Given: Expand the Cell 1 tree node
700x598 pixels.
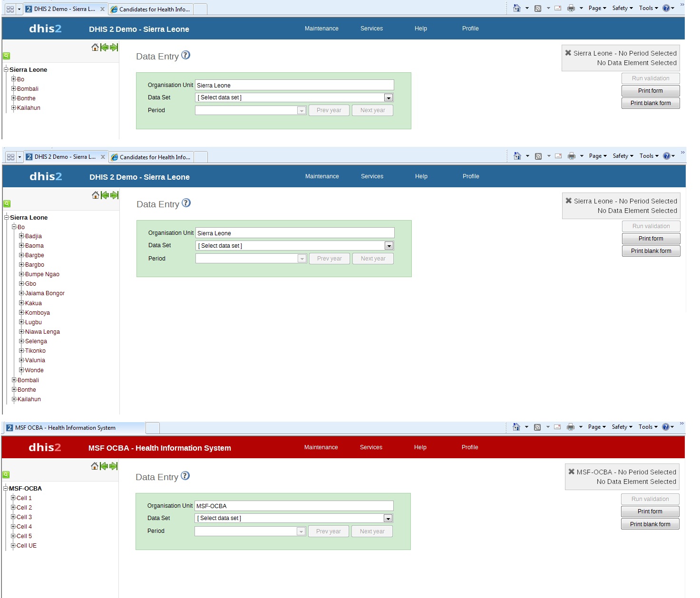Looking at the screenshot, I should click(x=13, y=498).
